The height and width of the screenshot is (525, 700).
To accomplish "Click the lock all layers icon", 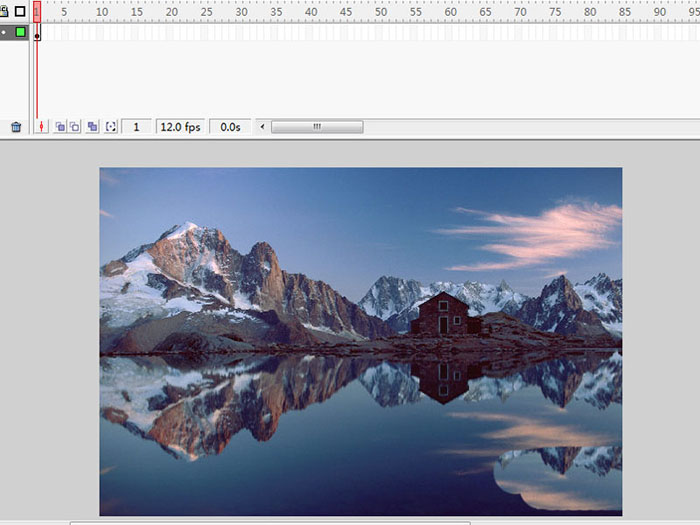I will click(4, 12).
